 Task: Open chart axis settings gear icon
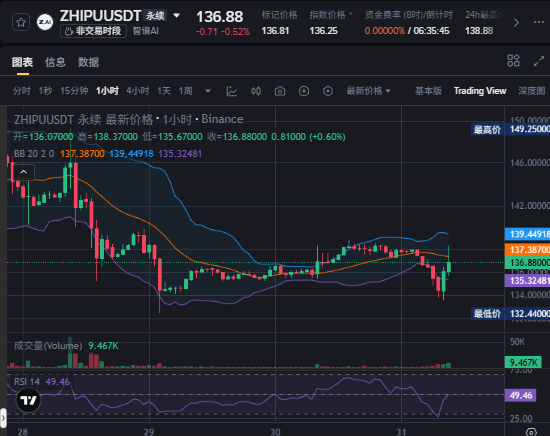(531, 432)
